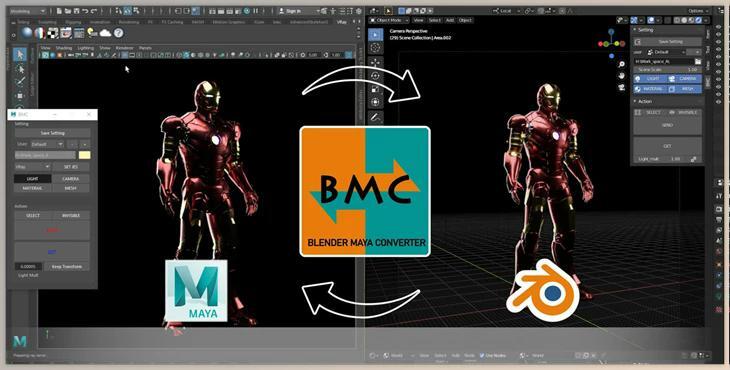The height and width of the screenshot is (370, 730).
Task: Open the Add menu in Blender header
Action: (x=450, y=20)
